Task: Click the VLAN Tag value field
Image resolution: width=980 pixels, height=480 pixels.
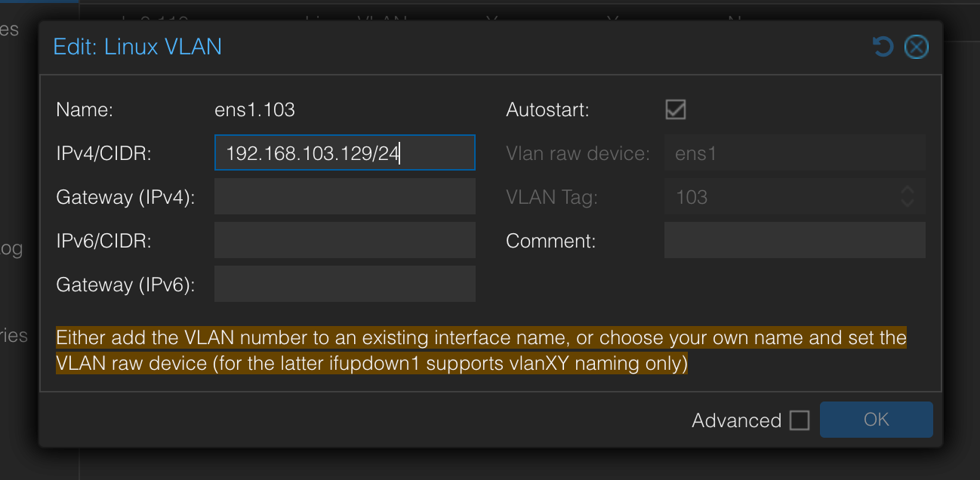Action: pos(778,197)
